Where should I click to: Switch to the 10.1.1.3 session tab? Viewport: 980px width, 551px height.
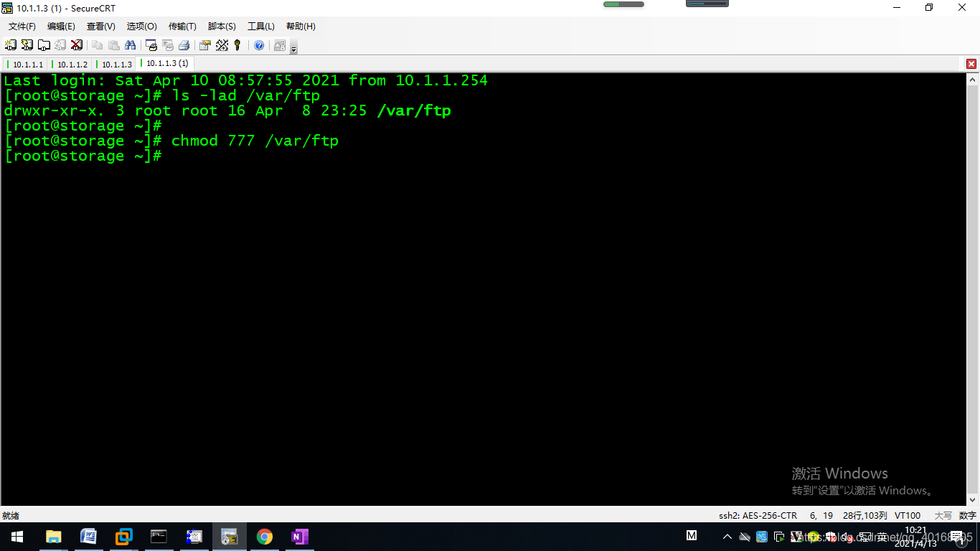(x=114, y=65)
